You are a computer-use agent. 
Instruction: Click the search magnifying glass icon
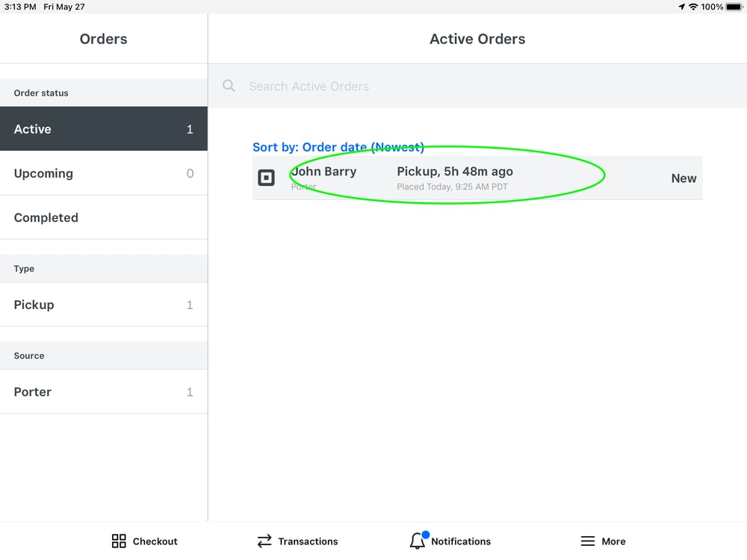[229, 86]
